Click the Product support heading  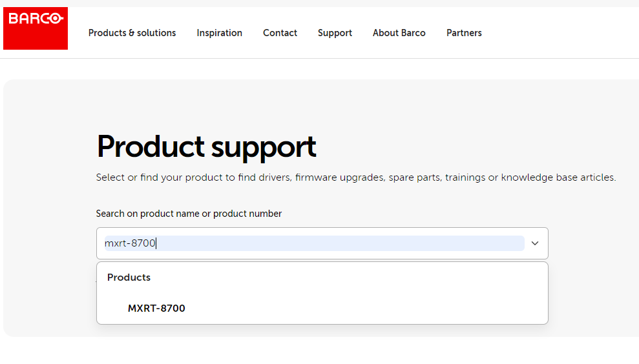pyautogui.click(x=206, y=147)
